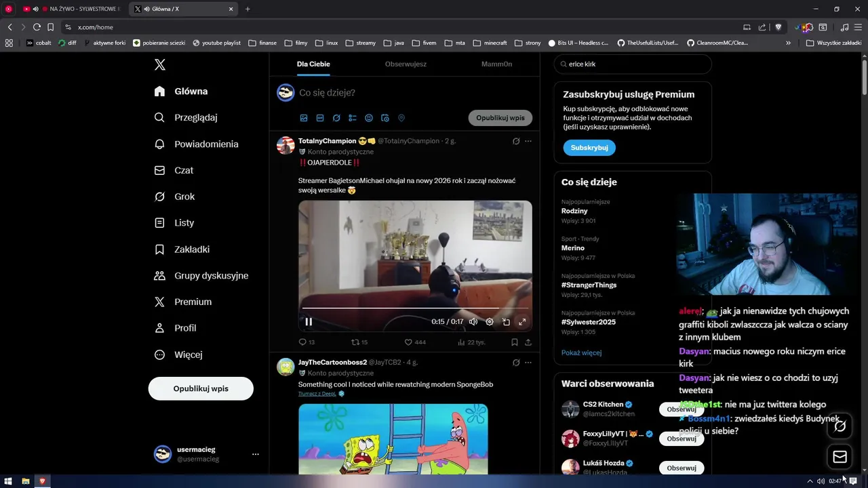Open Premium in sidebar
868x488 pixels.
(183, 302)
